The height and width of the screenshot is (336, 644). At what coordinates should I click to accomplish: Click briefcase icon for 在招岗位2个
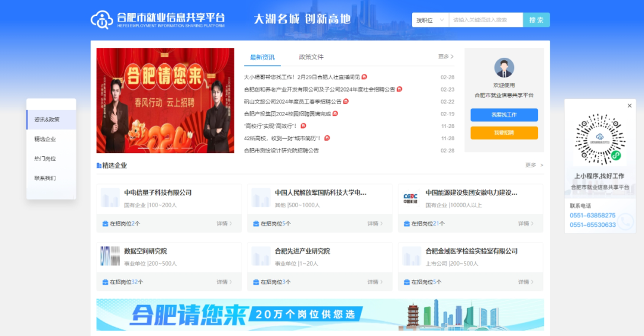point(105,223)
